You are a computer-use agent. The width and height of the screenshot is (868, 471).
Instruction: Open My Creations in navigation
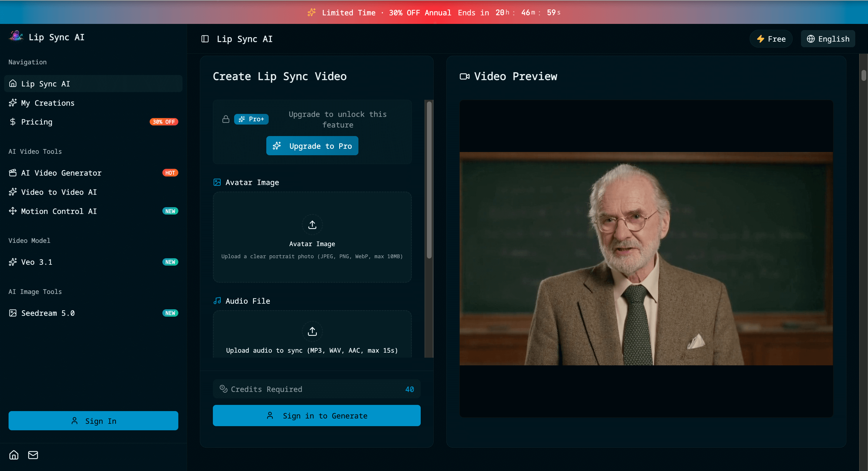pos(48,103)
